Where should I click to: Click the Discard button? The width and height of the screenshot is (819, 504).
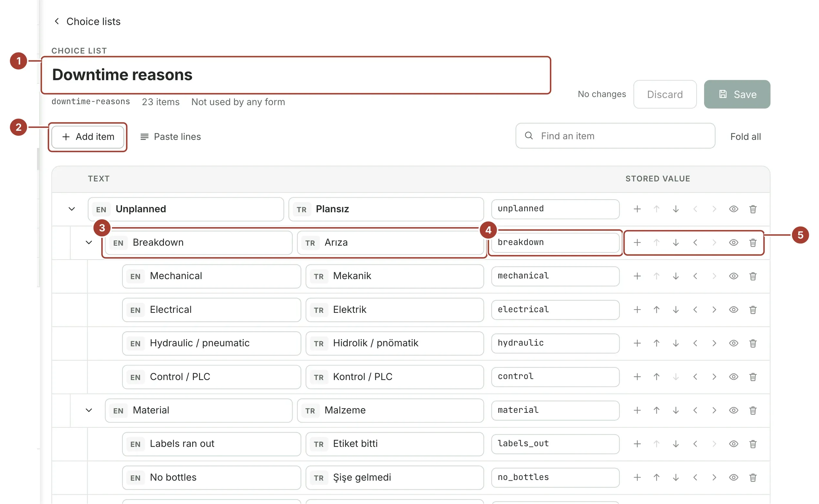tap(665, 94)
